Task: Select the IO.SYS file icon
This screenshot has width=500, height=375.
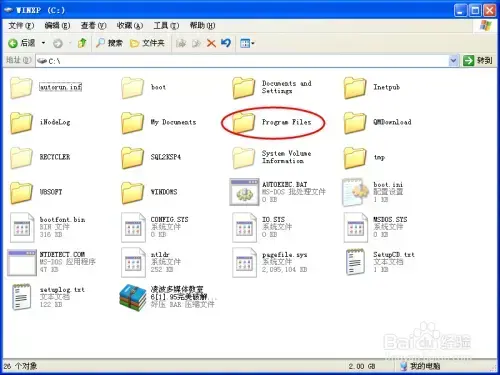Action: 245,228
